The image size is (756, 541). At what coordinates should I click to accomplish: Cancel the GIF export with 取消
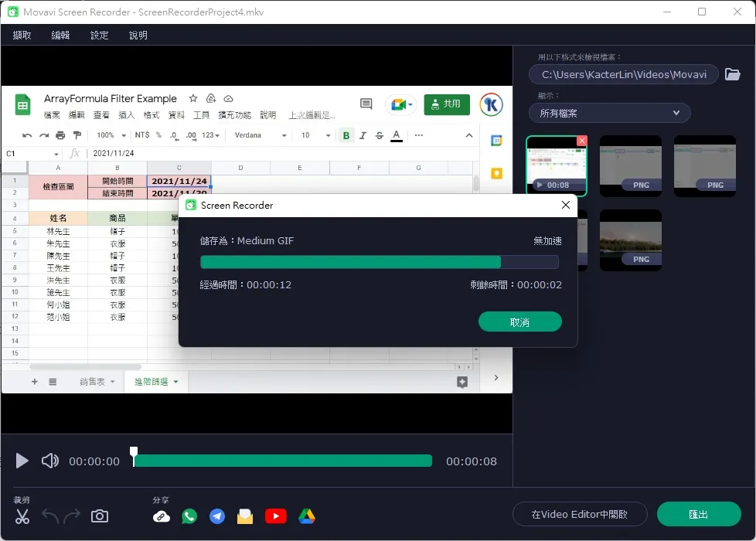(519, 322)
